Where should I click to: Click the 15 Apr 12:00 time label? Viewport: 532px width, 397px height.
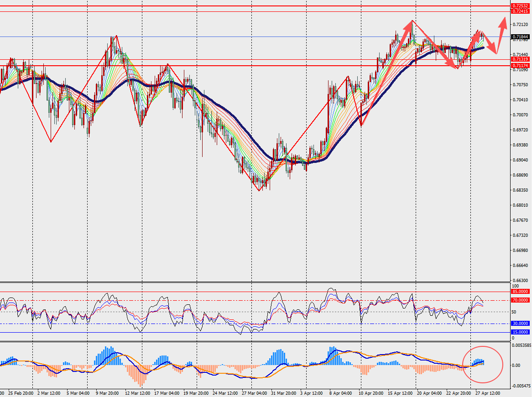point(400,393)
